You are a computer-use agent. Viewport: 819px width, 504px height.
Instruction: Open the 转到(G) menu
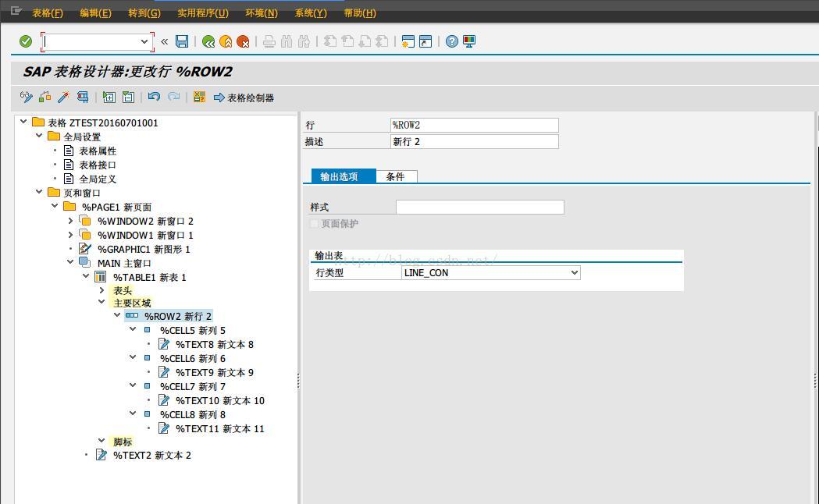[x=144, y=13]
